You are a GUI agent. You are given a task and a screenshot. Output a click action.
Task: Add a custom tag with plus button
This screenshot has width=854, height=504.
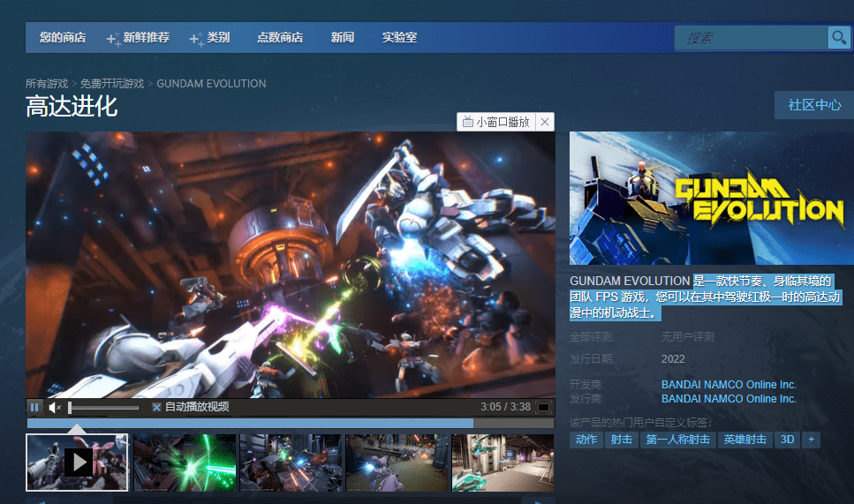(811, 440)
